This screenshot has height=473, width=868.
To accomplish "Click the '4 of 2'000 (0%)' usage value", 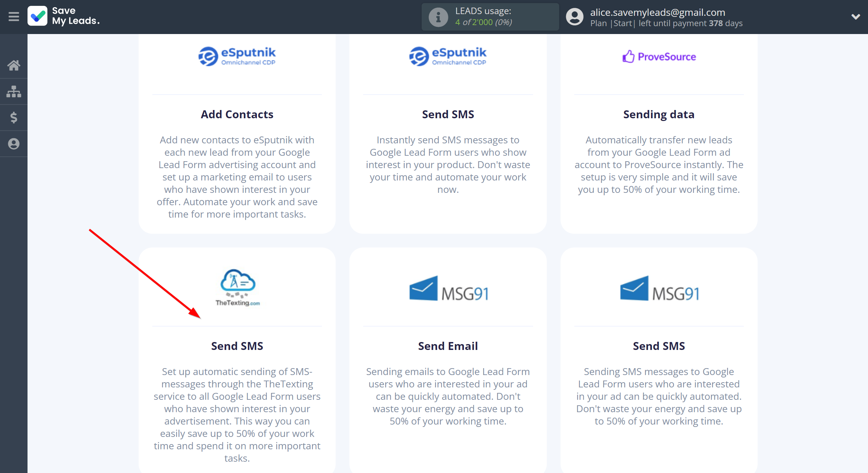I will (x=484, y=22).
